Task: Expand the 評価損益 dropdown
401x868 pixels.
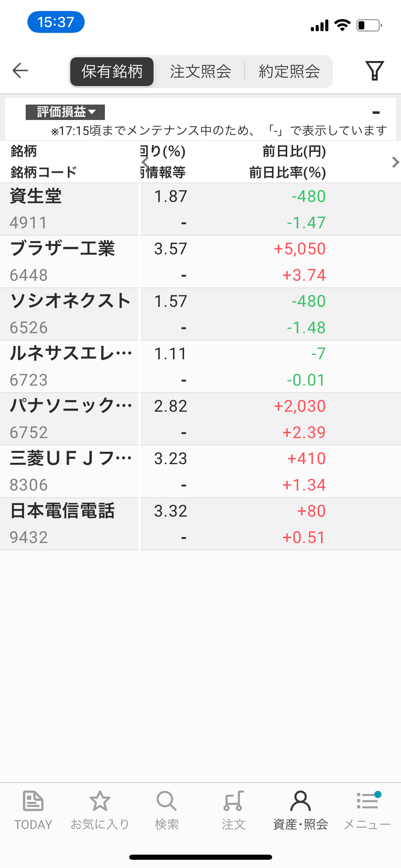Action: click(65, 112)
